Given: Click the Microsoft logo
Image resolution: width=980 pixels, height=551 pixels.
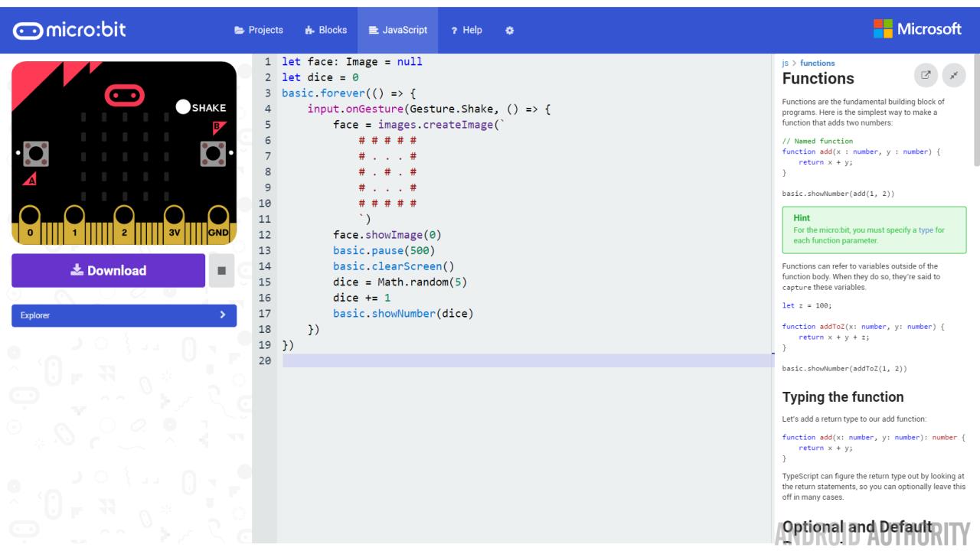Looking at the screenshot, I should click(917, 29).
